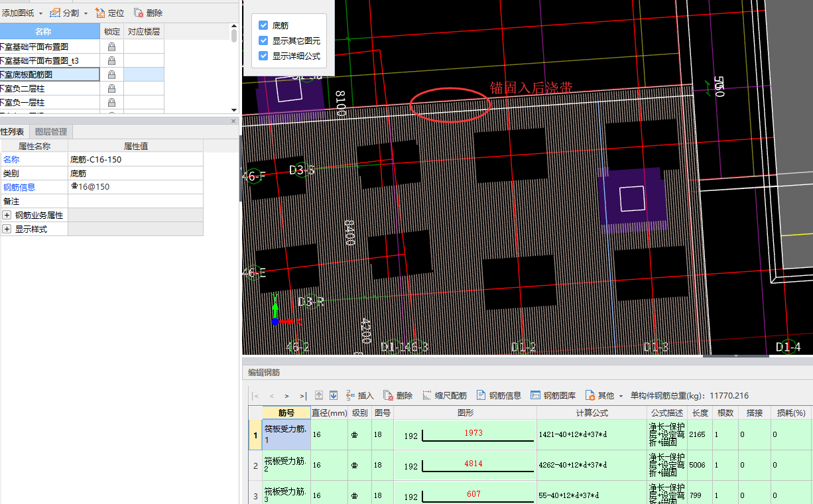Switch to 属性列表 tab

pyautogui.click(x=13, y=132)
